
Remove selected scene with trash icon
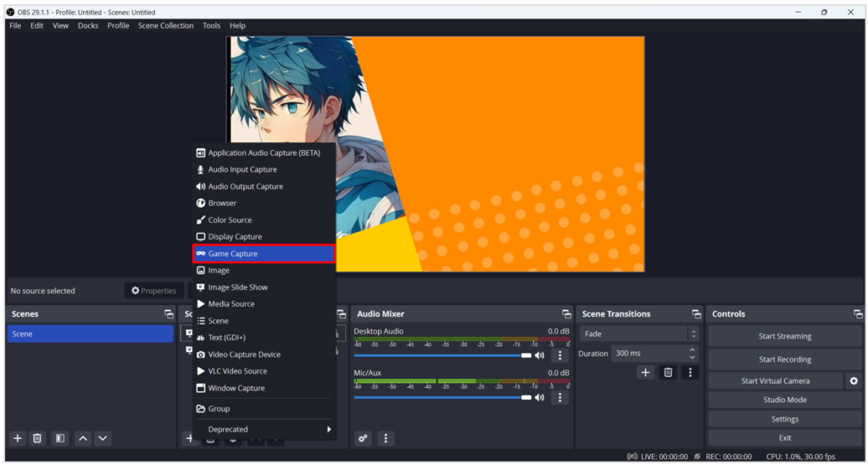tap(37, 438)
